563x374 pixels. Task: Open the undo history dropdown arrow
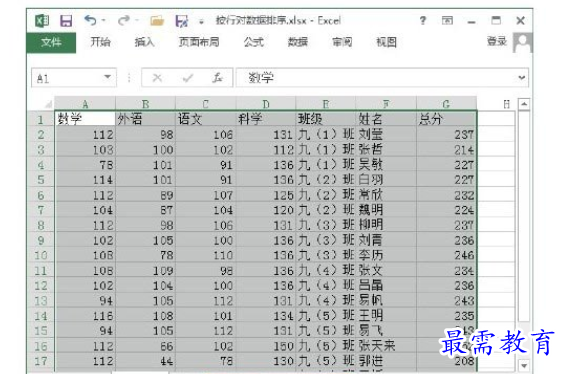pyautogui.click(x=104, y=20)
